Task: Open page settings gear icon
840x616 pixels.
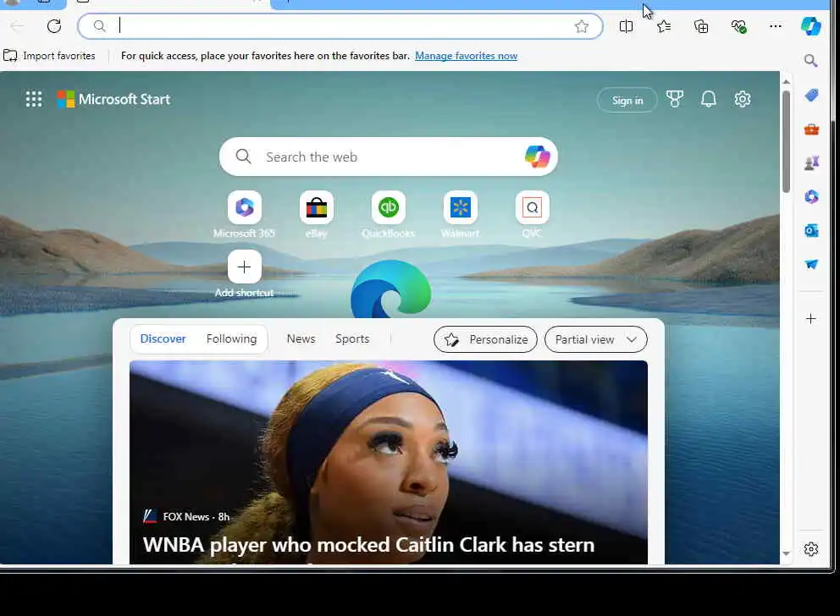Action: point(743,99)
